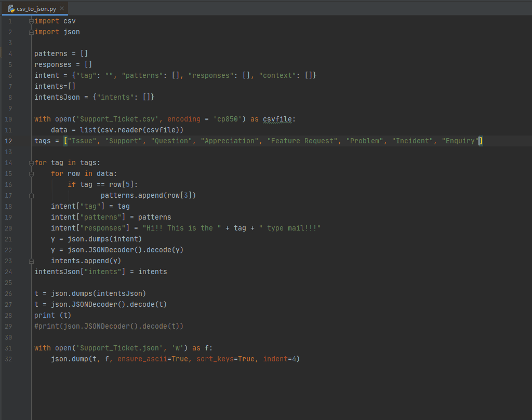Place the cursor on the commented print line
The height and width of the screenshot is (420, 532).
(x=109, y=327)
